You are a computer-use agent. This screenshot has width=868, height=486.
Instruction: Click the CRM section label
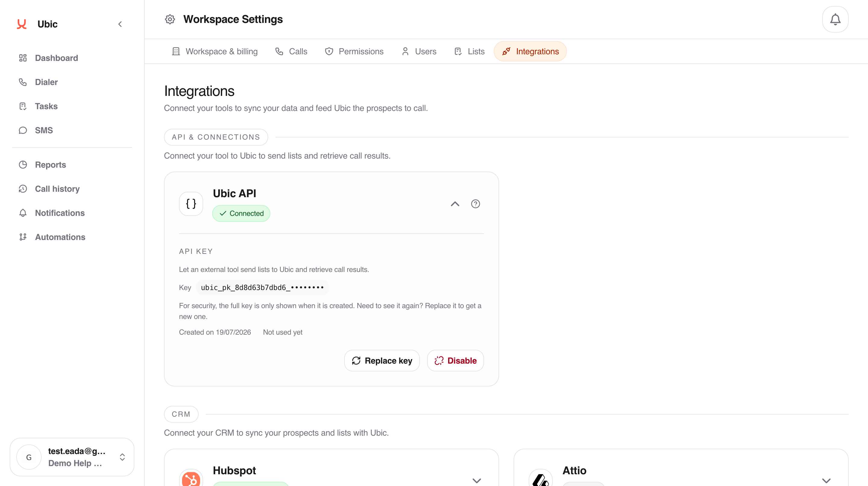pyautogui.click(x=181, y=414)
